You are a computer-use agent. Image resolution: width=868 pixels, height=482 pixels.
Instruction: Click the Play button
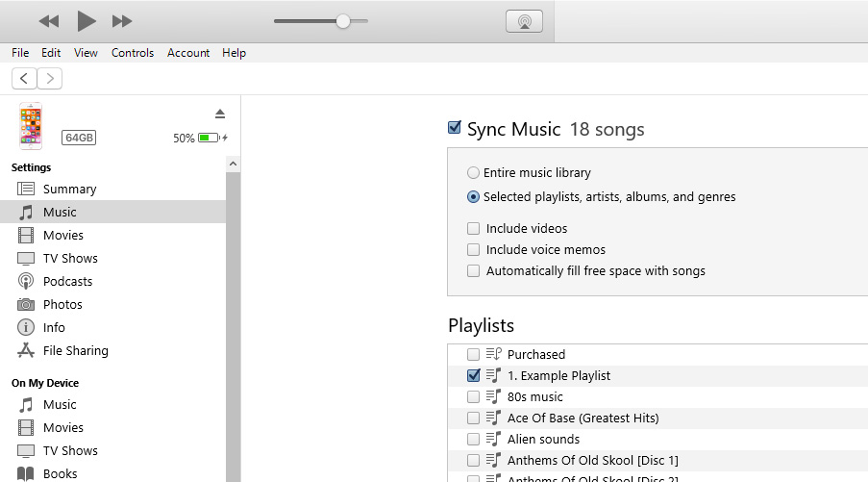[87, 21]
